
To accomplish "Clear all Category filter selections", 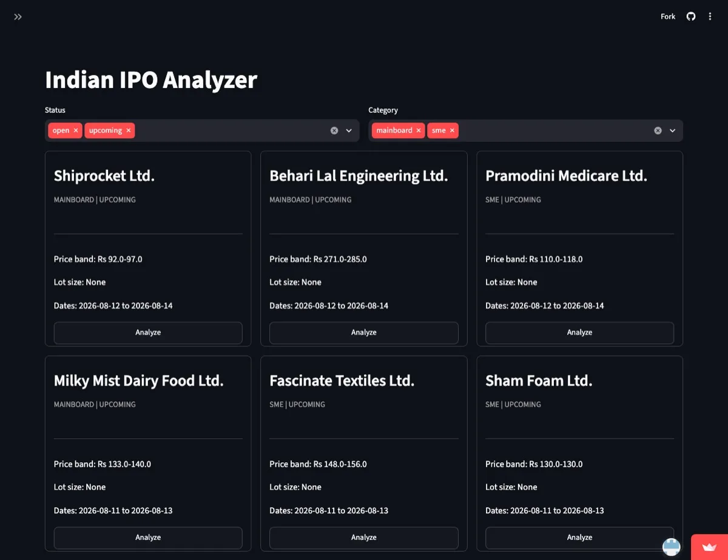I will [658, 130].
